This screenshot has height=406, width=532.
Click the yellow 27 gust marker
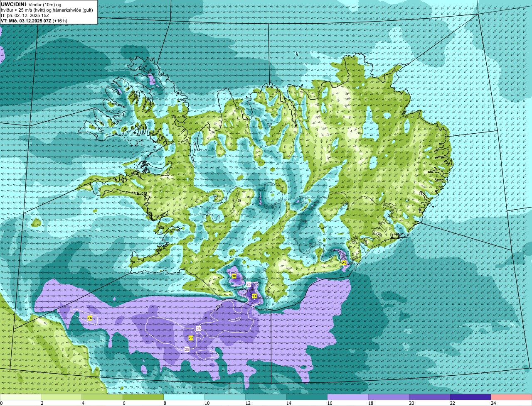pyautogui.click(x=191, y=338)
